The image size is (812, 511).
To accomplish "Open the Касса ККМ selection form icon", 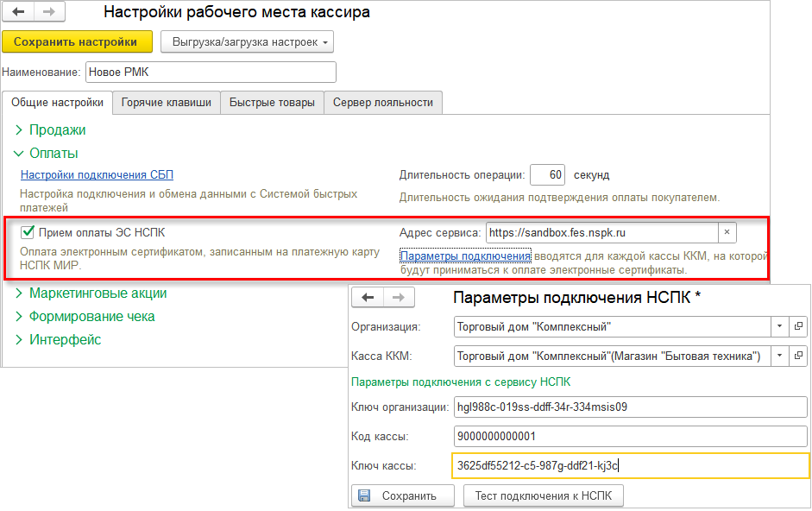I will point(798,355).
